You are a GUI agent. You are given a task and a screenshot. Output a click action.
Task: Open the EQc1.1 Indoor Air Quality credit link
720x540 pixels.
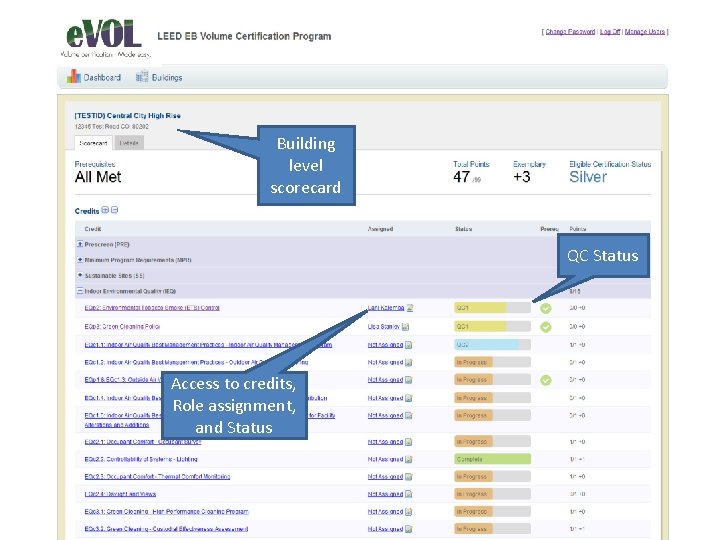pos(208,344)
